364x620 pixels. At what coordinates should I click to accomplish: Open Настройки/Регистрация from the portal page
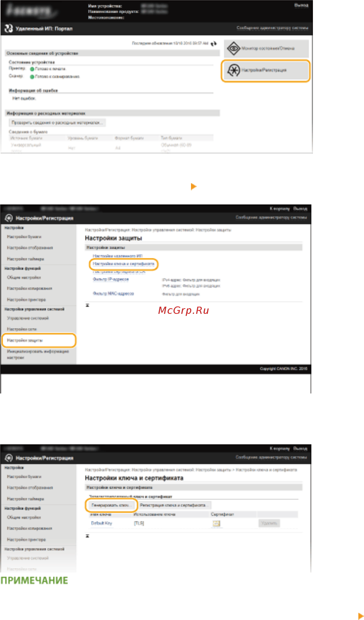click(266, 70)
